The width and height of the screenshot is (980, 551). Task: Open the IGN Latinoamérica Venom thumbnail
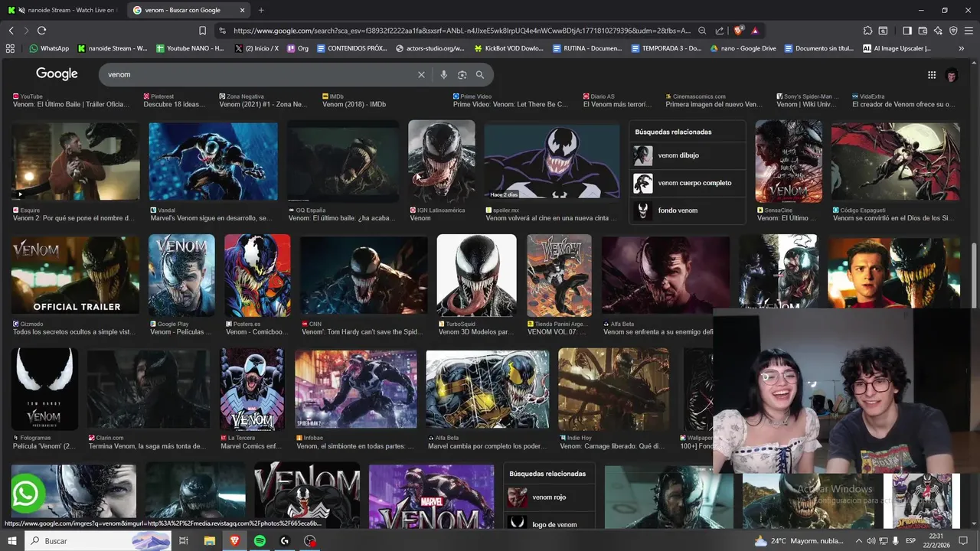(441, 161)
